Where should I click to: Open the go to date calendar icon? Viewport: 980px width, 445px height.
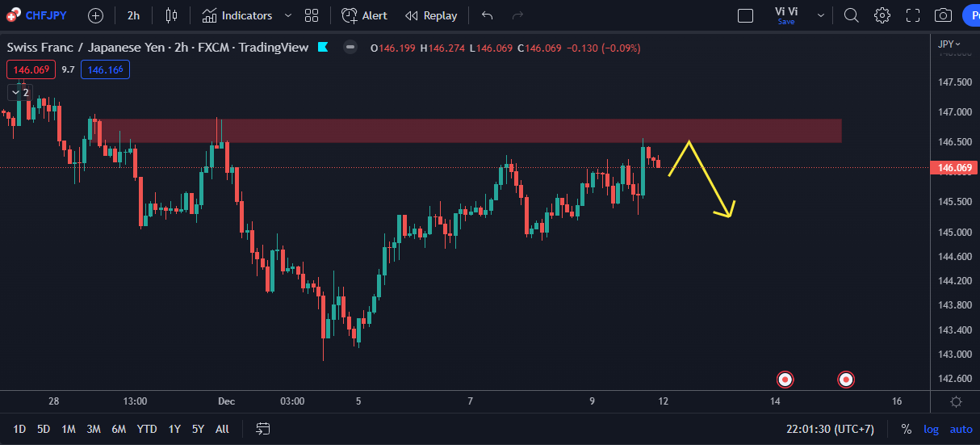pos(263,429)
